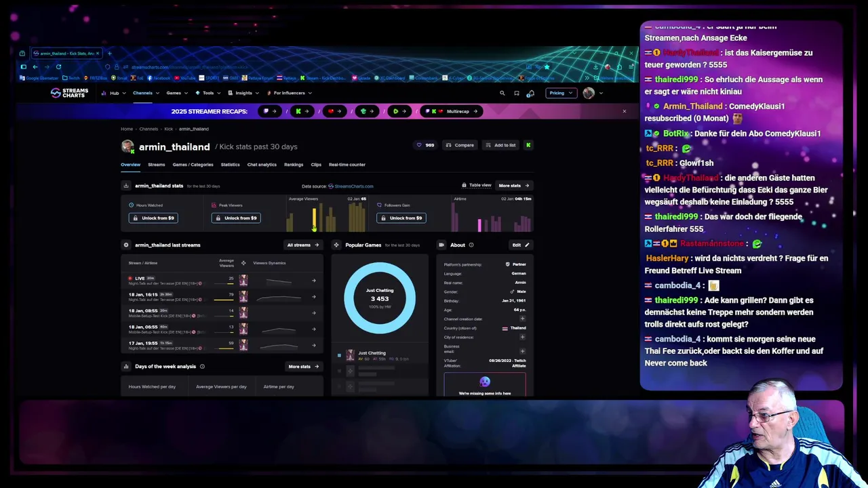The width and height of the screenshot is (868, 488).
Task: Unlock Hours Watched from $9
Action: [153, 218]
